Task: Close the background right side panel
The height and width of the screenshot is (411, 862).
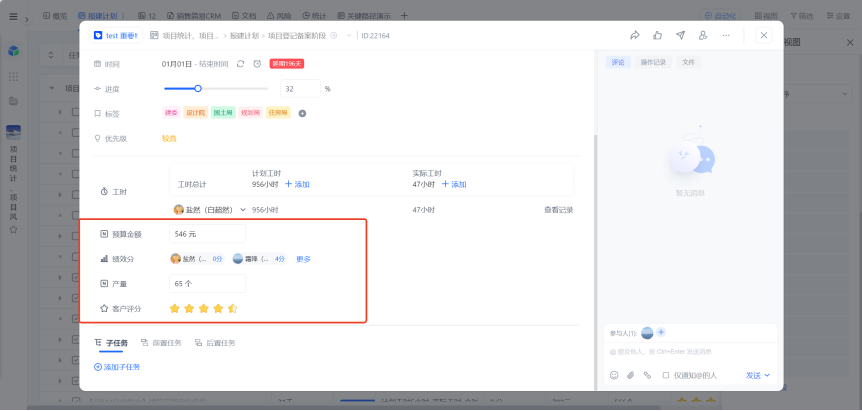Action: [x=850, y=42]
